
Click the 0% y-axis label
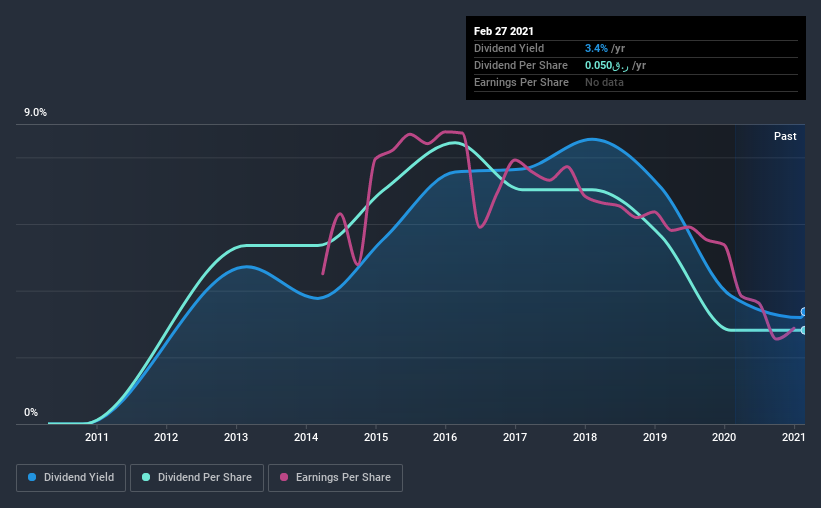tap(31, 413)
